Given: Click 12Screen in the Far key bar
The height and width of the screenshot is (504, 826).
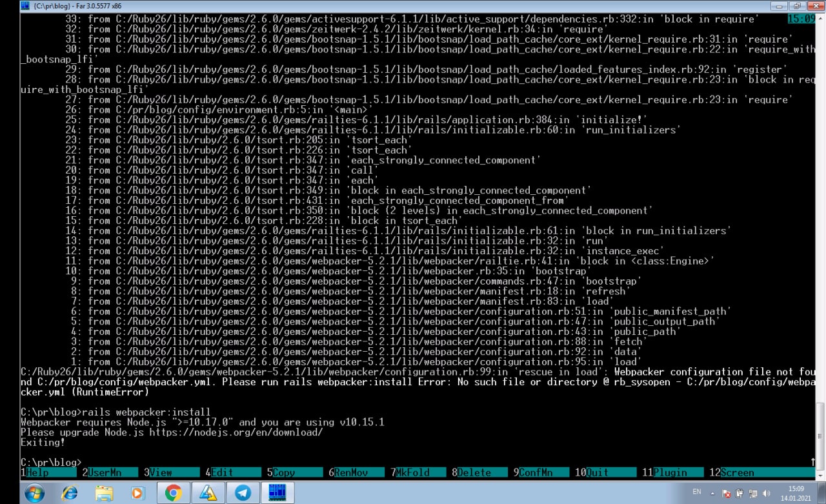Looking at the screenshot, I should point(761,472).
